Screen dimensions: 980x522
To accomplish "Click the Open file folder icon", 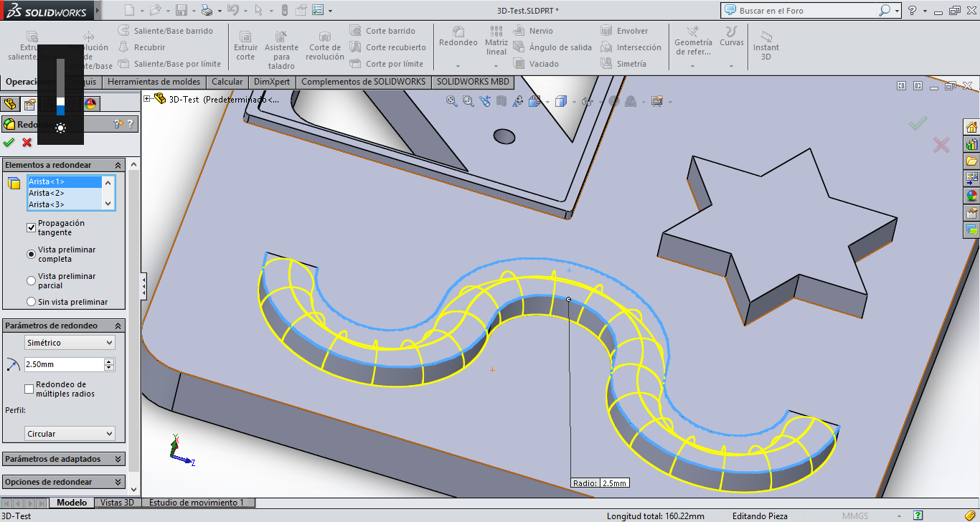I will tap(156, 10).
